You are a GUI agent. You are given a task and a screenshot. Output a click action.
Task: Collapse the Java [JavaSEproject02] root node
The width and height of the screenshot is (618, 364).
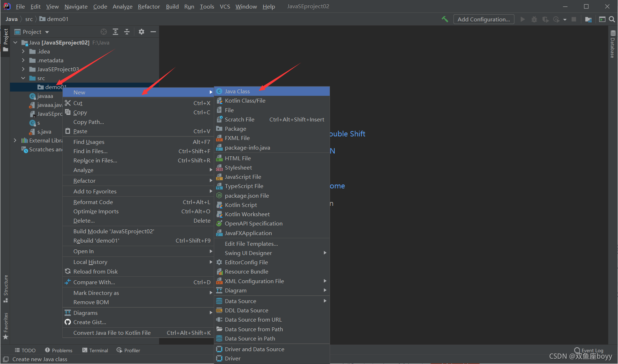[x=15, y=42]
